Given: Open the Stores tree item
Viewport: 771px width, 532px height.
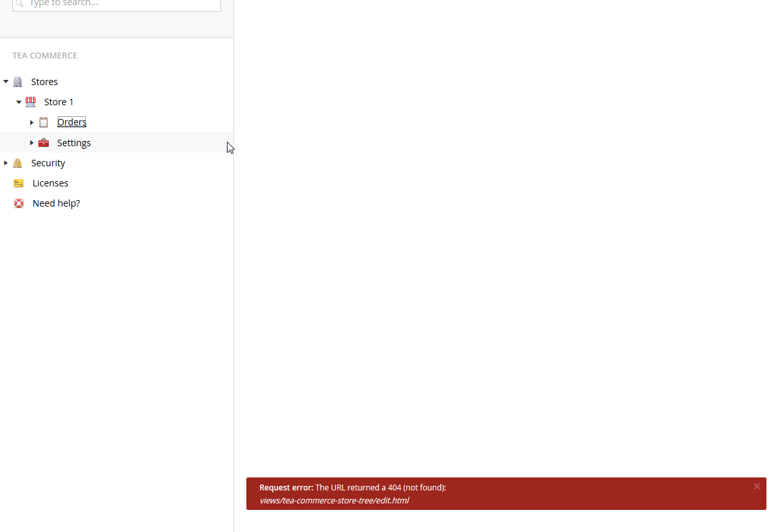Looking at the screenshot, I should 44,82.
